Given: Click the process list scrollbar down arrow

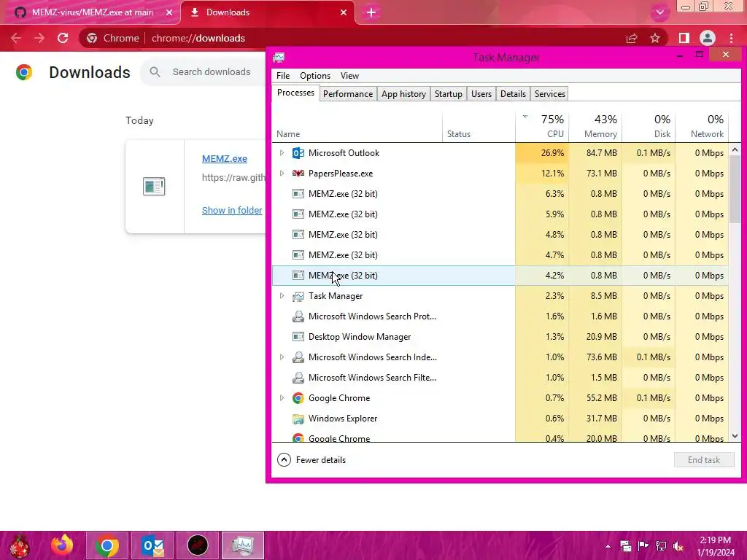Looking at the screenshot, I should tap(735, 436).
